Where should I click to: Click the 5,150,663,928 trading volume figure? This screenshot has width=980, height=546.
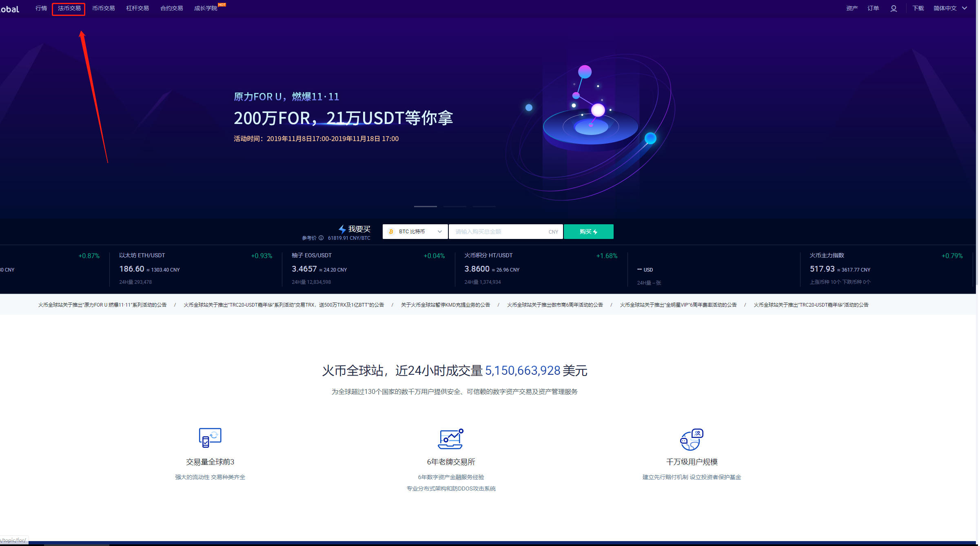tap(523, 371)
